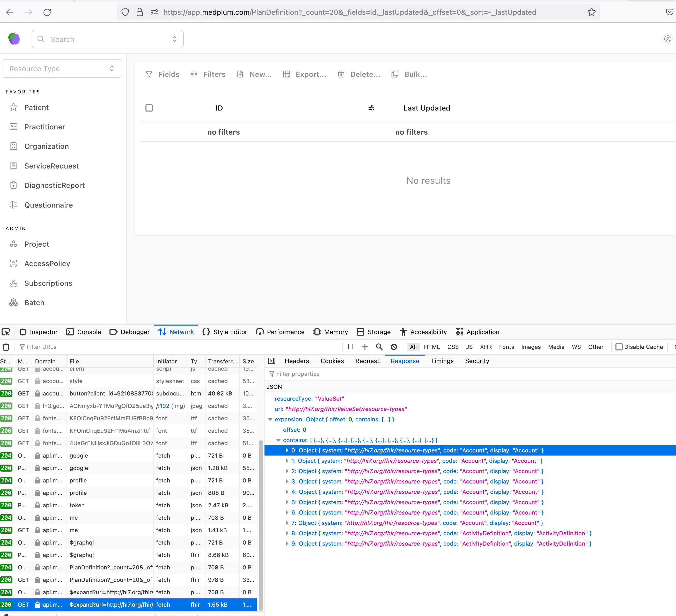Open Subscriptions from the admin sidebar
This screenshot has height=616, width=676.
(48, 283)
